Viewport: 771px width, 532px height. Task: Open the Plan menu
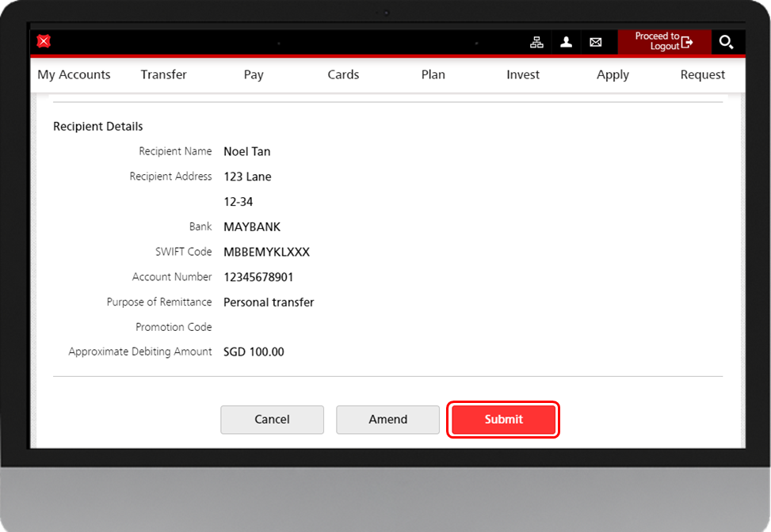pos(433,74)
